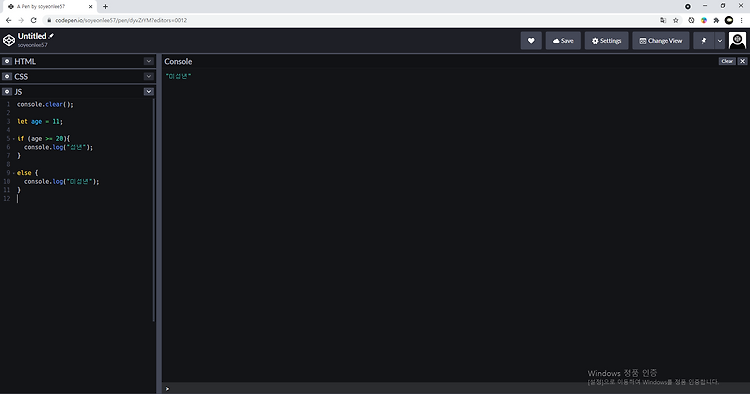Save the pen
The image size is (750, 394).
(563, 41)
